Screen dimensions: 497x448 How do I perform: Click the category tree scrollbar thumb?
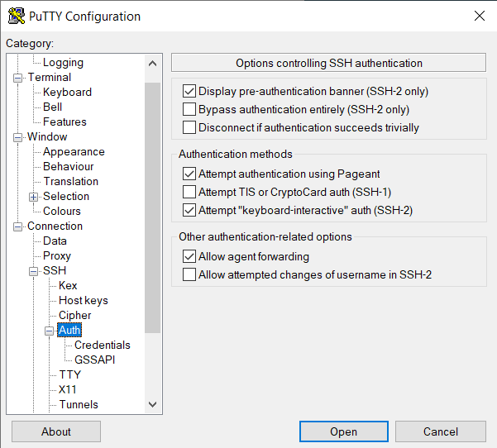(x=153, y=207)
